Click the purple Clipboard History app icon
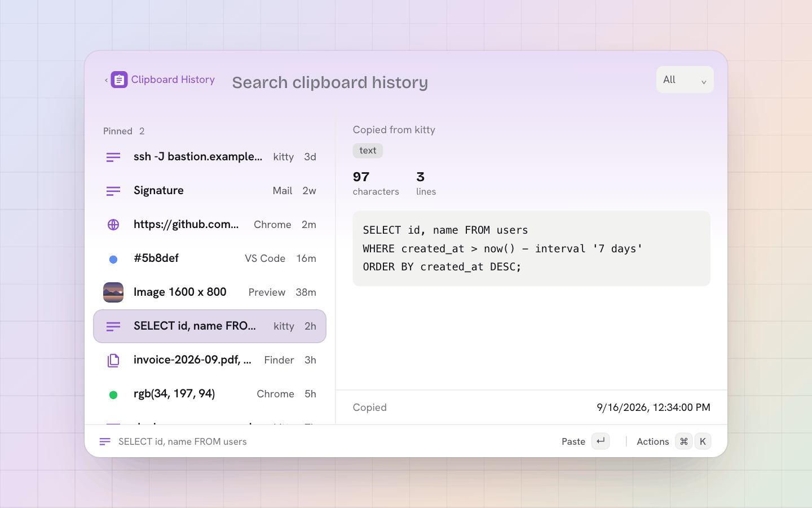The image size is (812, 508). tap(119, 80)
